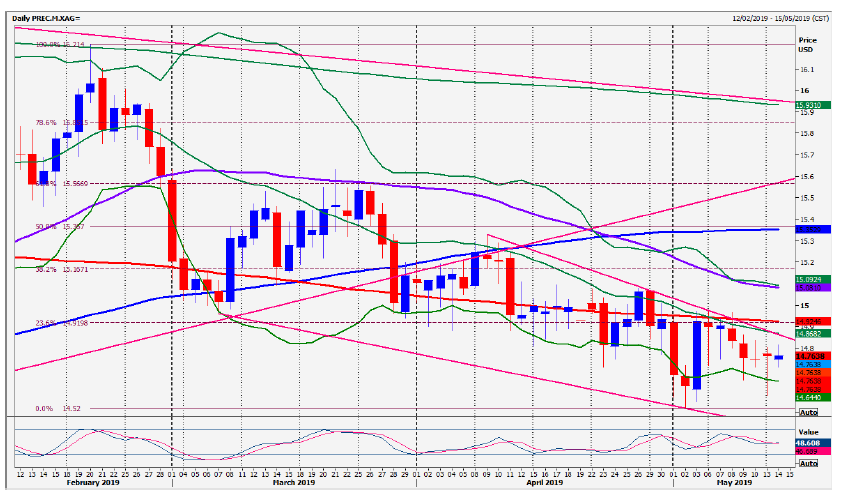Click the blue 15.3520 moving average tag
Screen dimensions: 846x501
click(813, 229)
